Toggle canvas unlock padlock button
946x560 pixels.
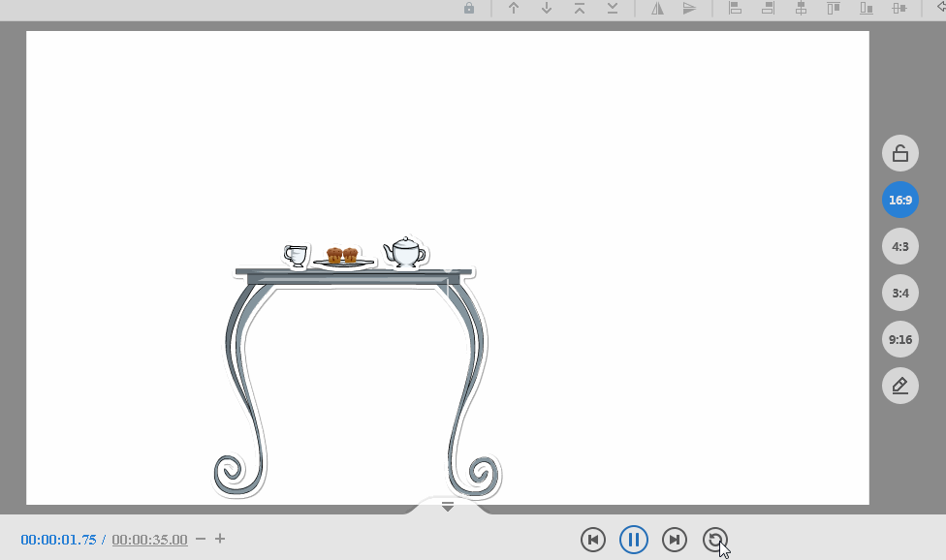pyautogui.click(x=899, y=153)
